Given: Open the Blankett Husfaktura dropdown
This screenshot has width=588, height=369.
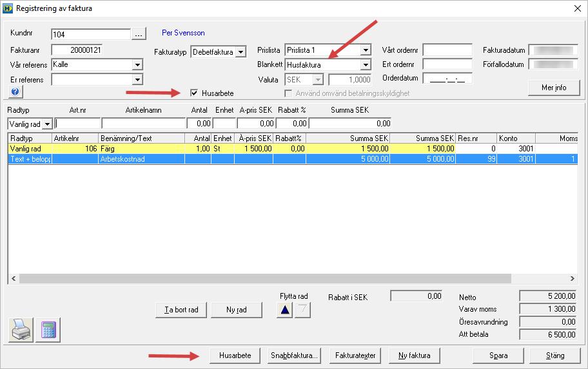Looking at the screenshot, I should click(366, 65).
